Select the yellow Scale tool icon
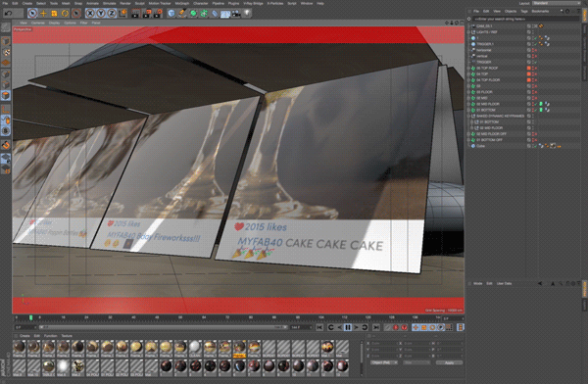The image size is (588, 384). tap(54, 14)
